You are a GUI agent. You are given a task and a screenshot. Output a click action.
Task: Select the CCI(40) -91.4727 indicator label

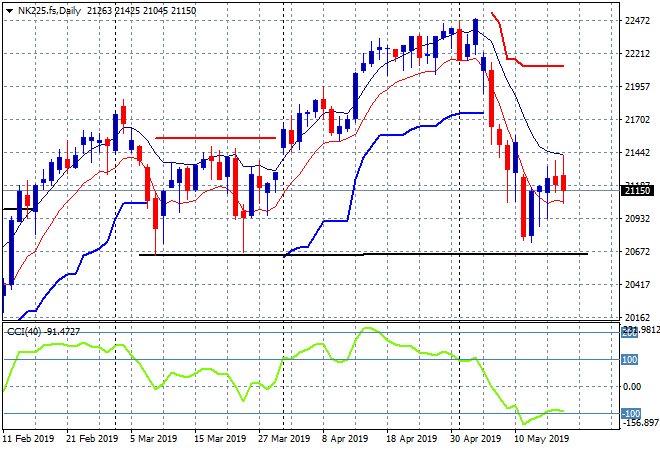click(43, 332)
